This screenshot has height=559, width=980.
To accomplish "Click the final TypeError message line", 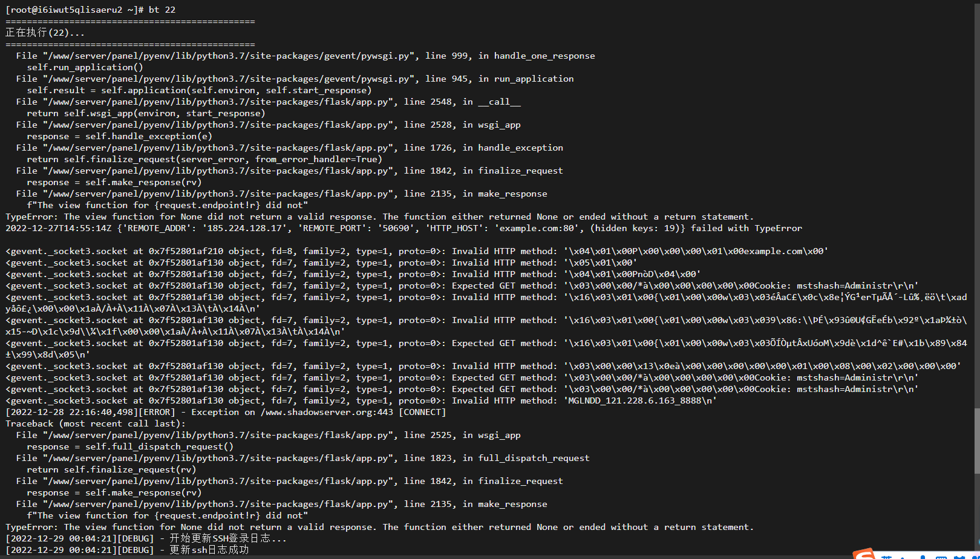I will [x=380, y=527].
